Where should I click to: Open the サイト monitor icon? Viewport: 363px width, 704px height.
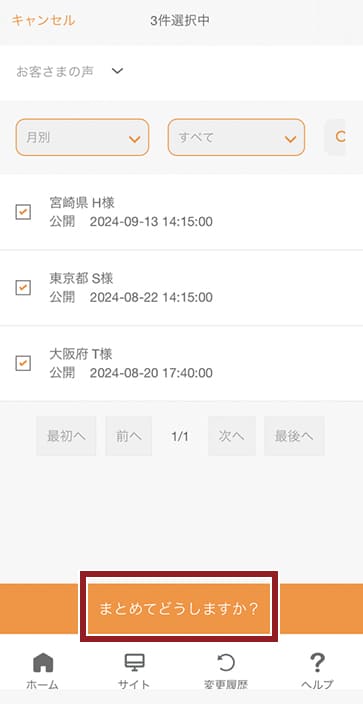pos(134,663)
